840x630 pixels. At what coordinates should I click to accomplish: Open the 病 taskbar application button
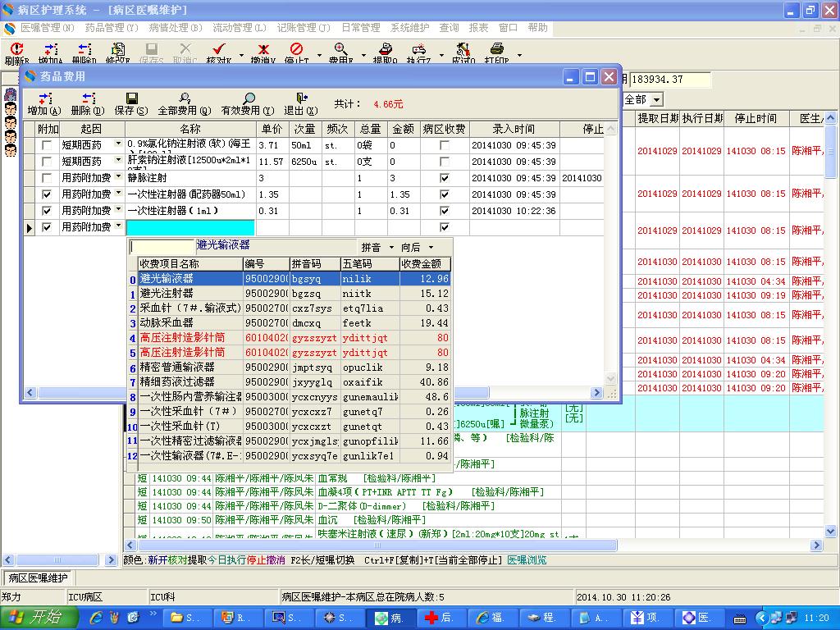coord(390,618)
